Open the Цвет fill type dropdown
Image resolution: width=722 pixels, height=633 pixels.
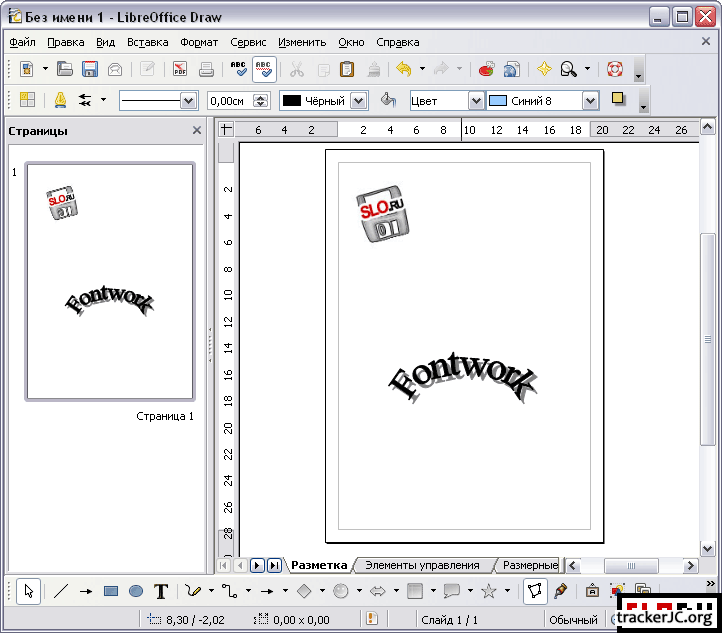click(476, 101)
